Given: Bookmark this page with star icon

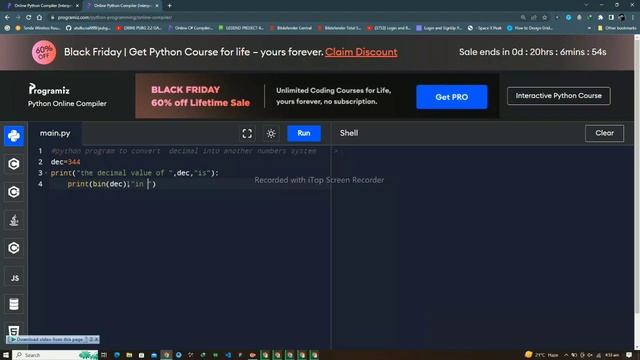Looking at the screenshot, I should [544, 18].
